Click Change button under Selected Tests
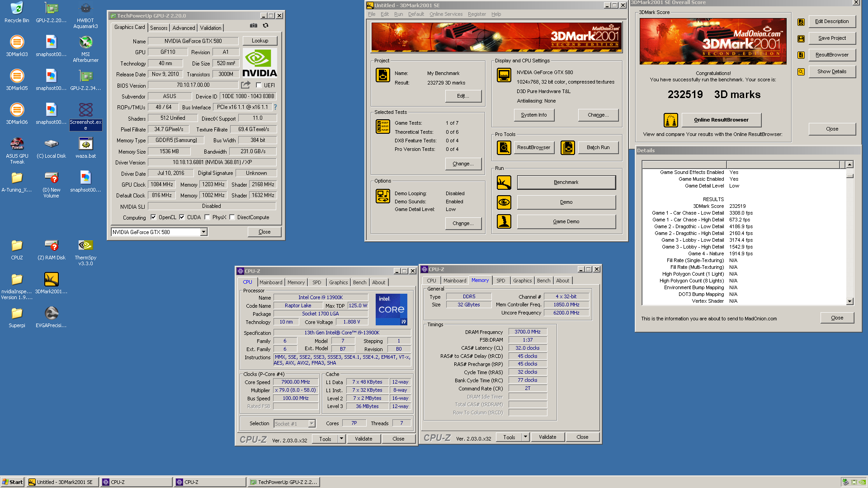 tap(463, 164)
